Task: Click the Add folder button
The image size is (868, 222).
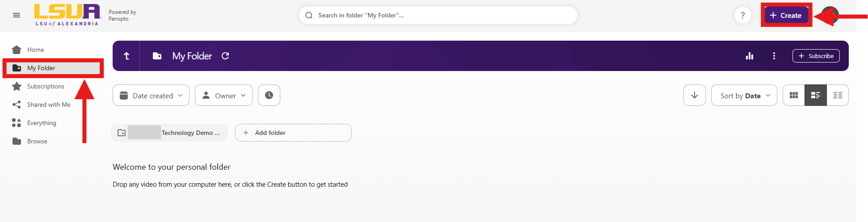Action: [293, 133]
